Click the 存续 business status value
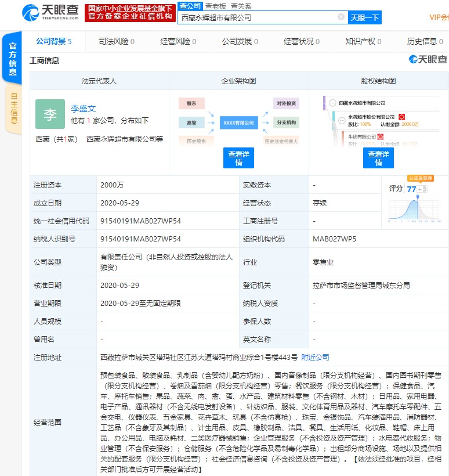The height and width of the screenshot is (476, 449). [320, 203]
